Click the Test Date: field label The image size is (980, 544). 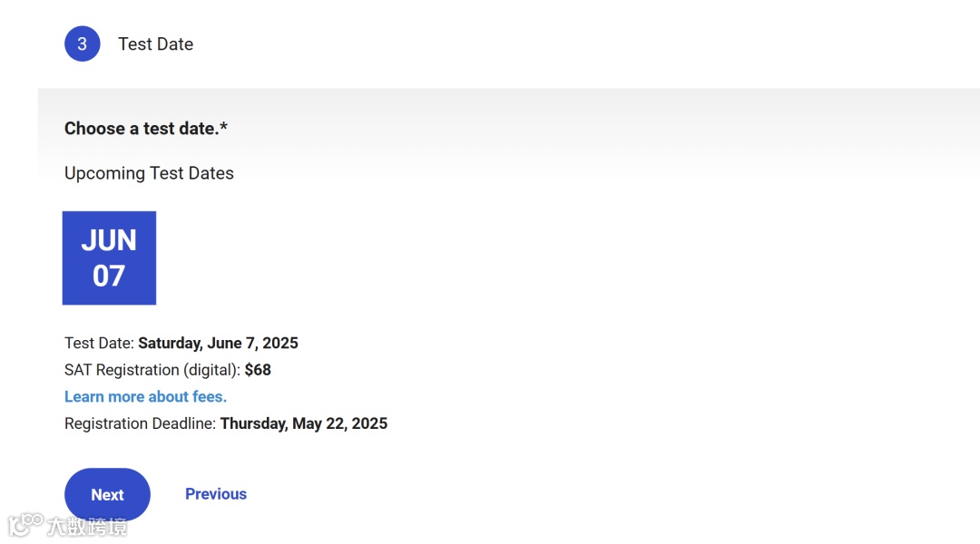coord(100,343)
